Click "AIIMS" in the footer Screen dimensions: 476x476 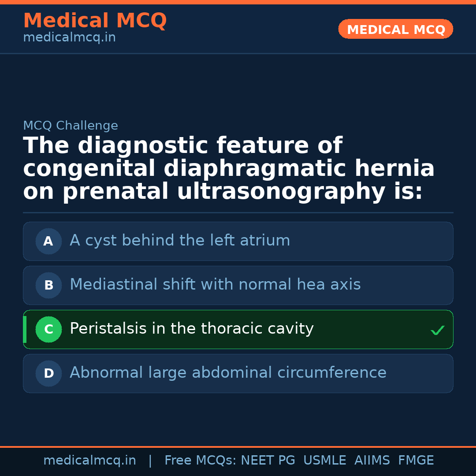[372, 461]
